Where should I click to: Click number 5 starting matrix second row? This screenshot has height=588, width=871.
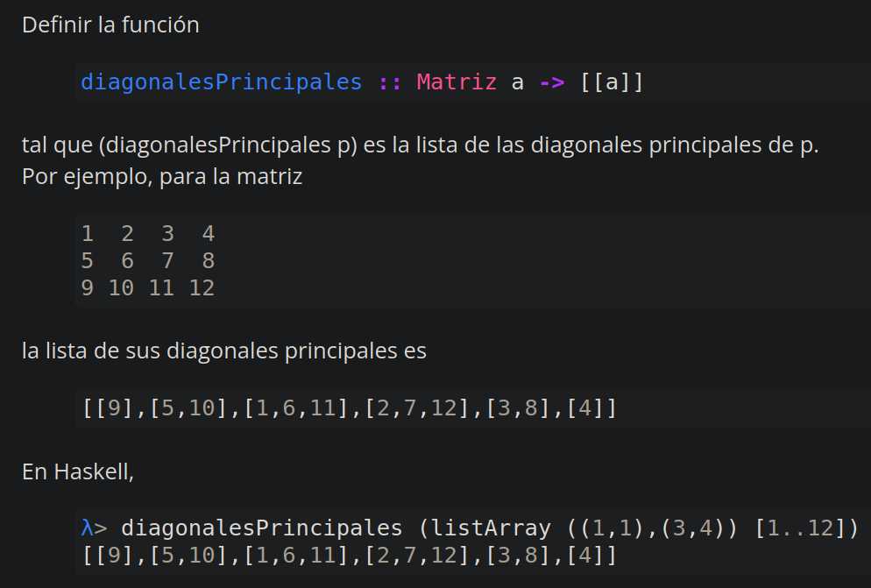[88, 261]
